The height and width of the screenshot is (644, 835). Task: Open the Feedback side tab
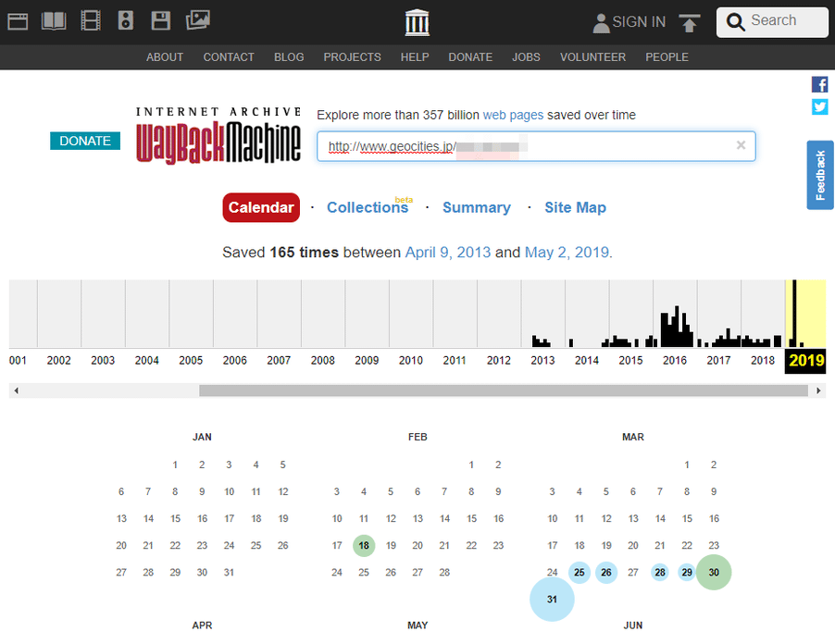pyautogui.click(x=820, y=175)
